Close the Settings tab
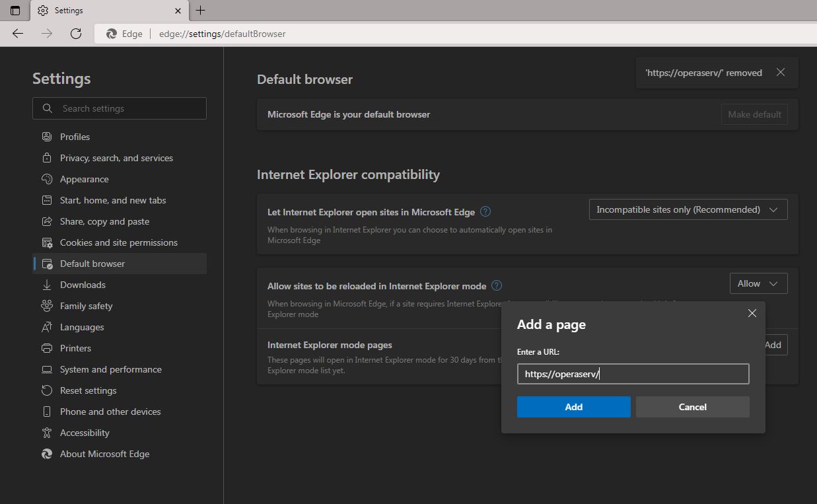817x504 pixels. [178, 11]
